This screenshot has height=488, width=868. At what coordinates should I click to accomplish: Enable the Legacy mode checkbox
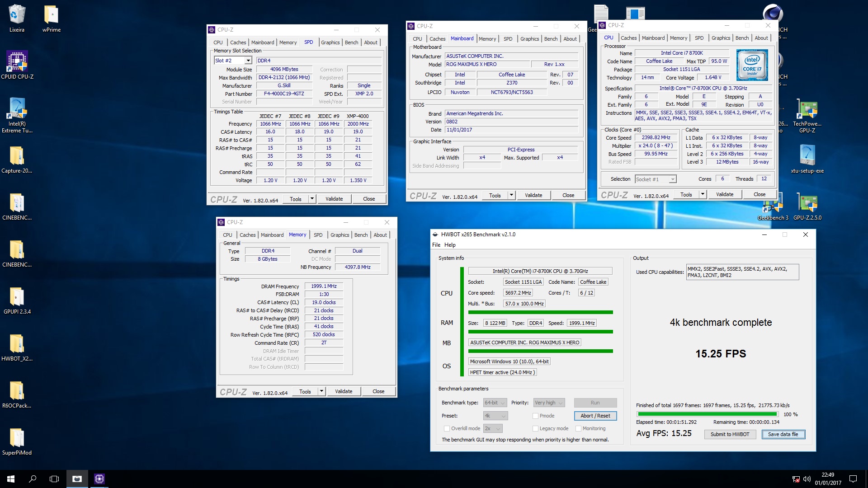point(536,428)
